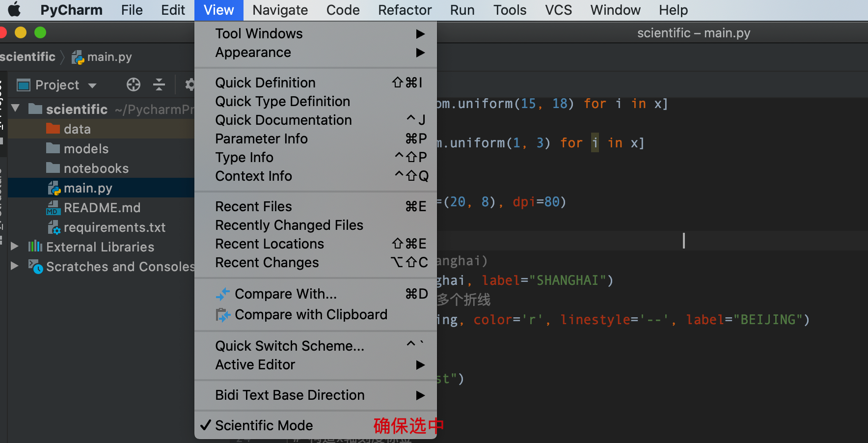Click the PyCharm application menu
The image size is (868, 443).
pyautogui.click(x=71, y=10)
